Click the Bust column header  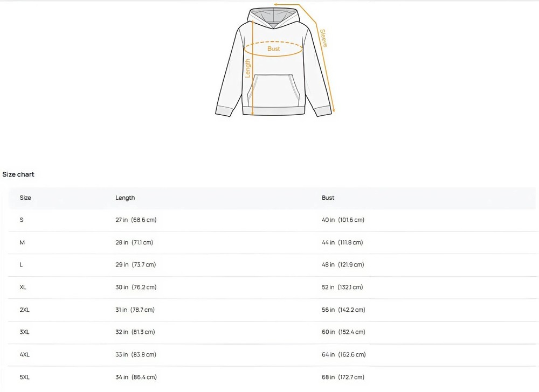(x=328, y=198)
